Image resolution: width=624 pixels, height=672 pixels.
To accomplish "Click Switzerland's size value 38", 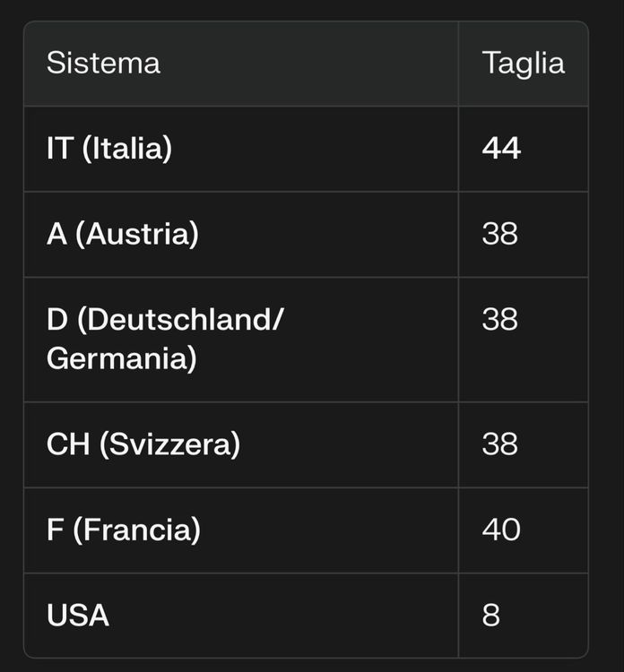I will click(x=500, y=444).
